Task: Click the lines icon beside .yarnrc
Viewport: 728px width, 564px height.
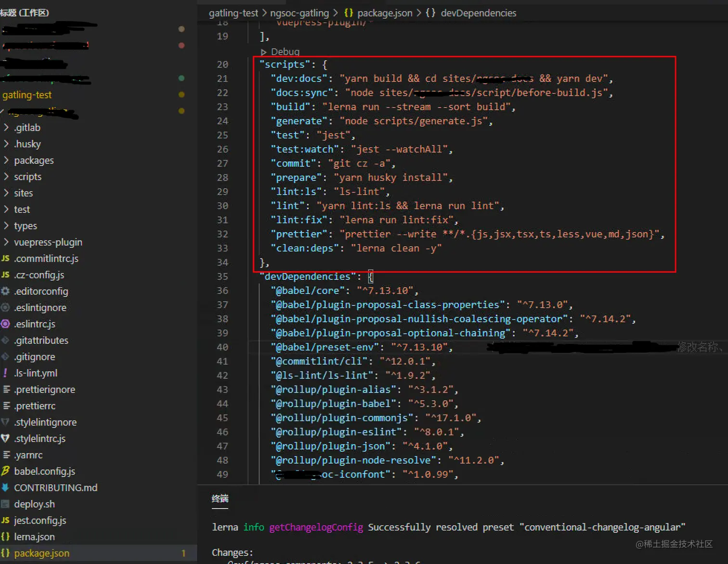Action: pyautogui.click(x=6, y=455)
